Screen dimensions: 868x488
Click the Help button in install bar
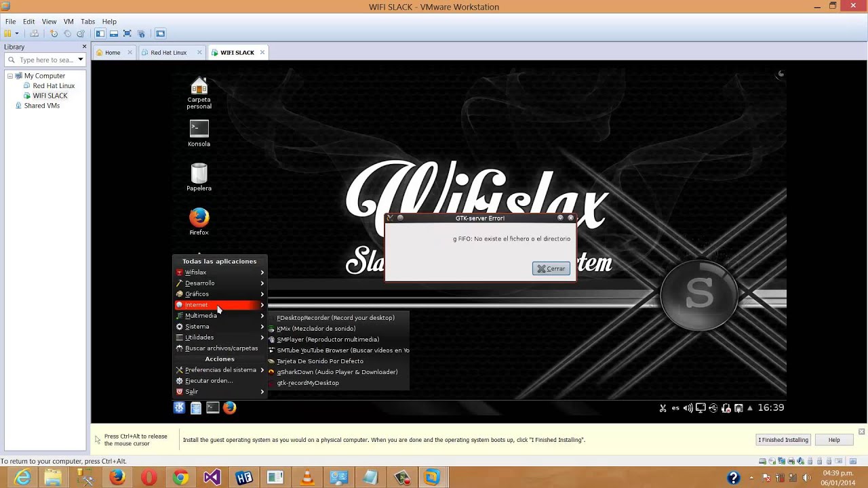tap(834, 440)
